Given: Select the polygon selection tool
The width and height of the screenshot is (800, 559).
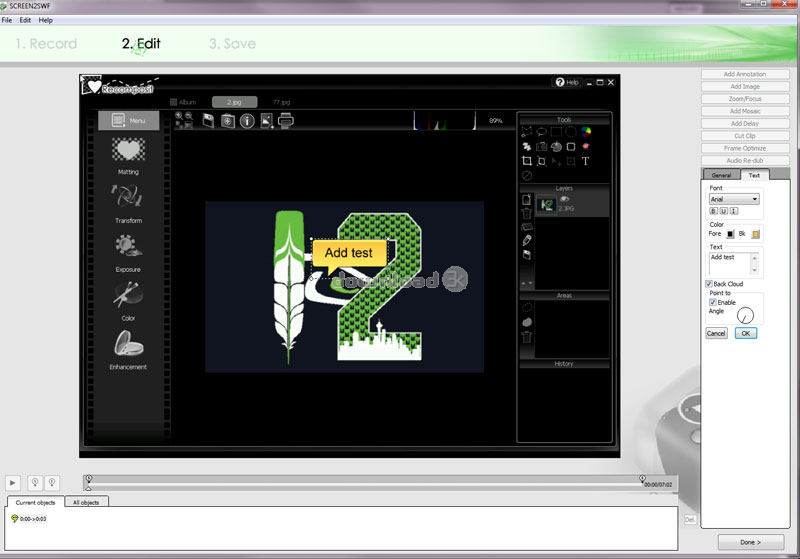Looking at the screenshot, I should 527,132.
